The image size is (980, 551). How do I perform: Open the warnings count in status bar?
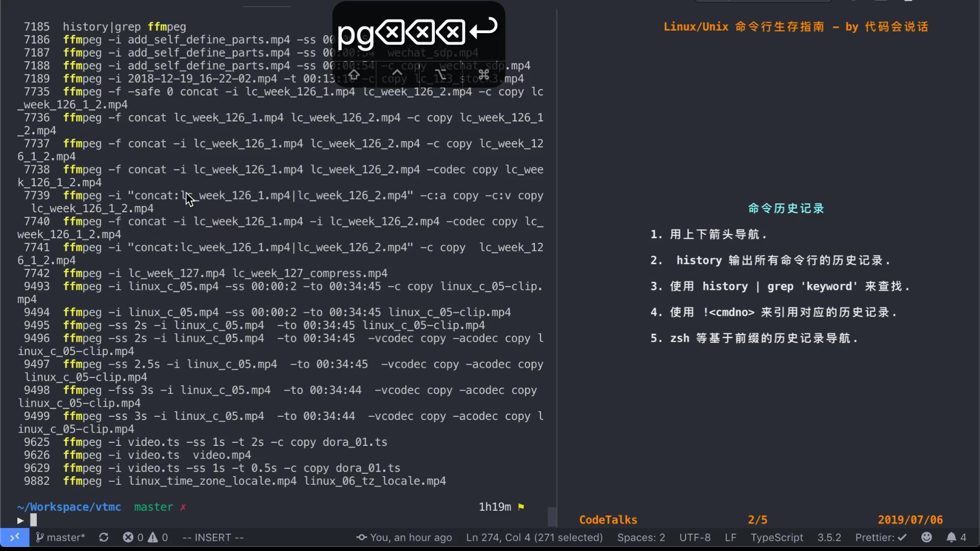[158, 537]
